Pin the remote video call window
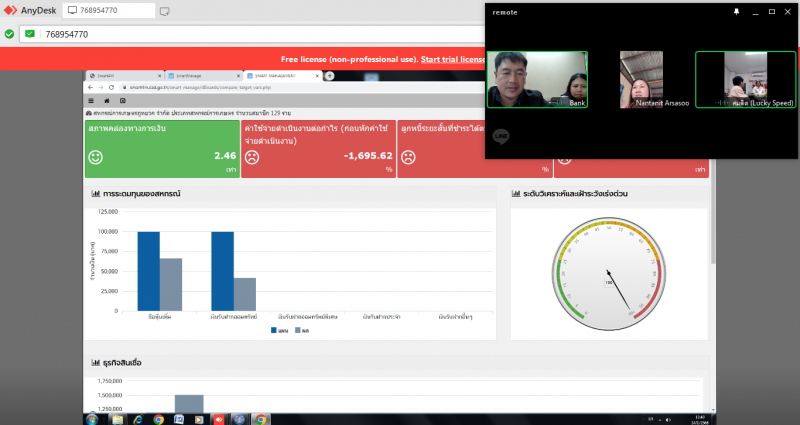The image size is (800, 425). point(736,12)
